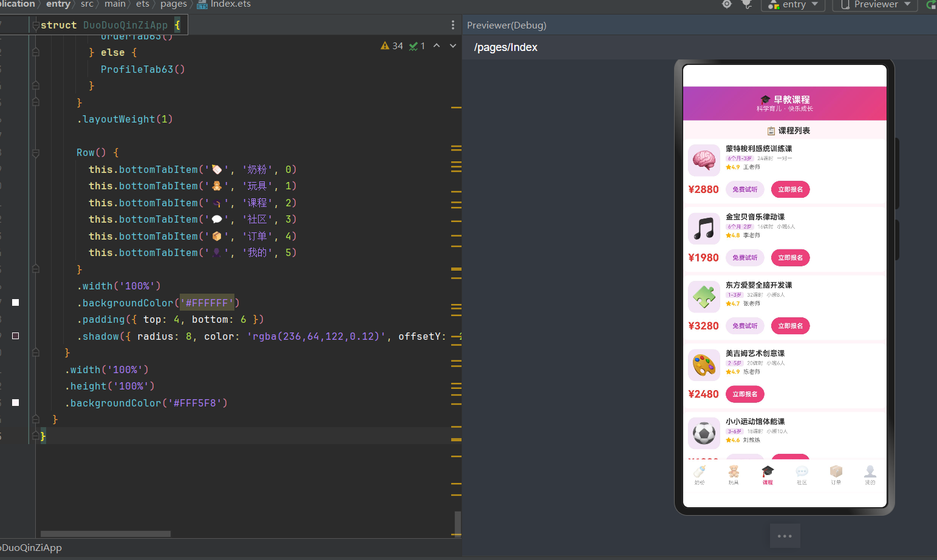Image resolution: width=937 pixels, height=560 pixels.
Task: Toggle fold marker at Row closing brace
Action: pyautogui.click(x=36, y=269)
